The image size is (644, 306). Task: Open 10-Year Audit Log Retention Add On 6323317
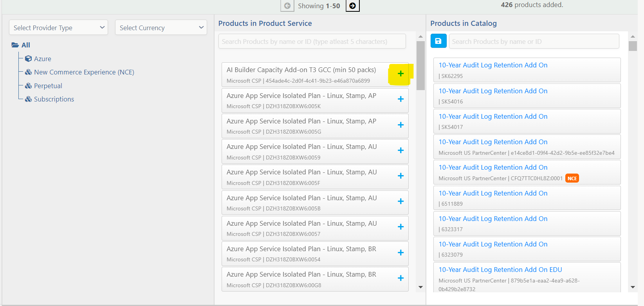click(x=493, y=219)
